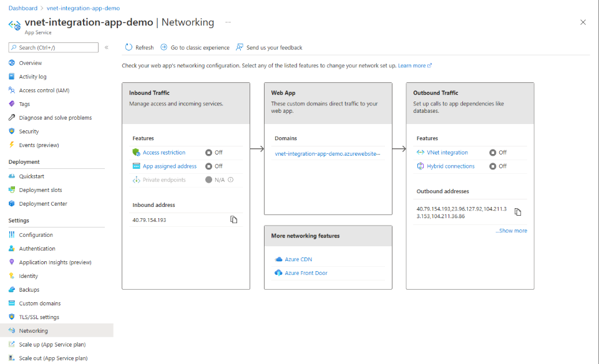Collapse the left sidebar menu
The height and width of the screenshot is (364, 599).
click(106, 47)
